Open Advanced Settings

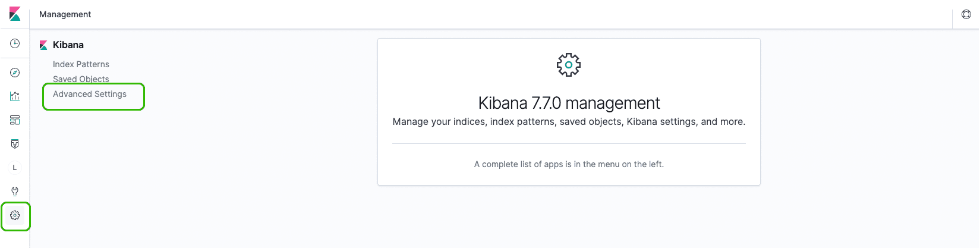click(90, 94)
